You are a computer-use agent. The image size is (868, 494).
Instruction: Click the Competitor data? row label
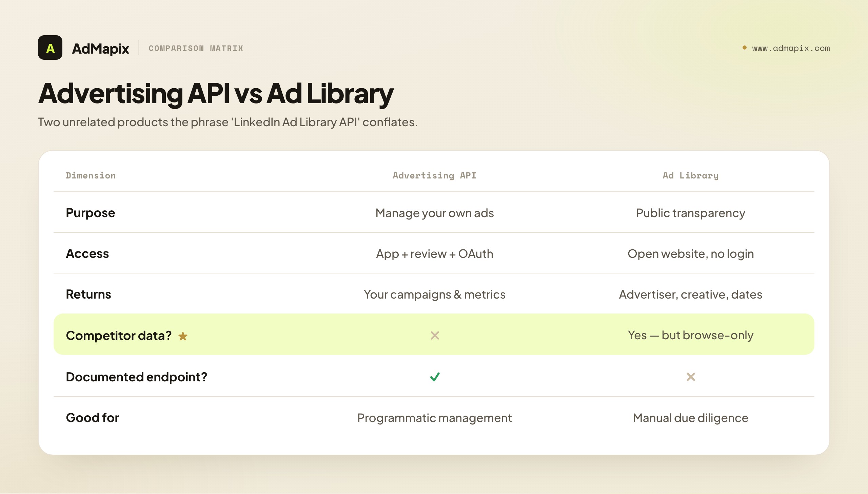119,336
